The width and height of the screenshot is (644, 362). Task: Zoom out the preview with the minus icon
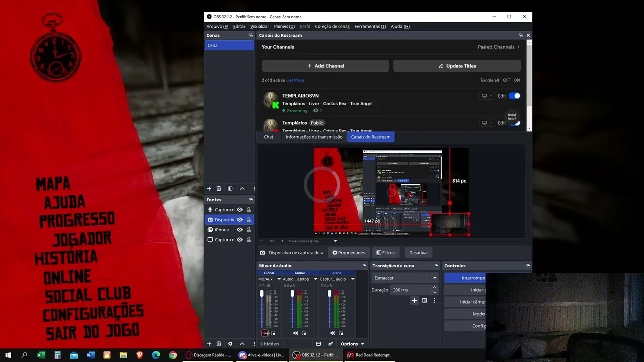coord(261,241)
